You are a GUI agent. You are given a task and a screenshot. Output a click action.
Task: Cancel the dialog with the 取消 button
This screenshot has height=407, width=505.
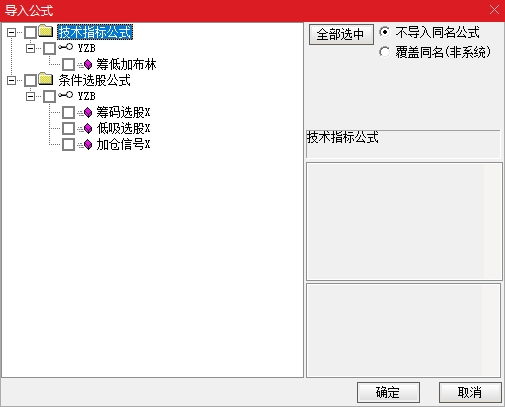pyautogui.click(x=470, y=392)
